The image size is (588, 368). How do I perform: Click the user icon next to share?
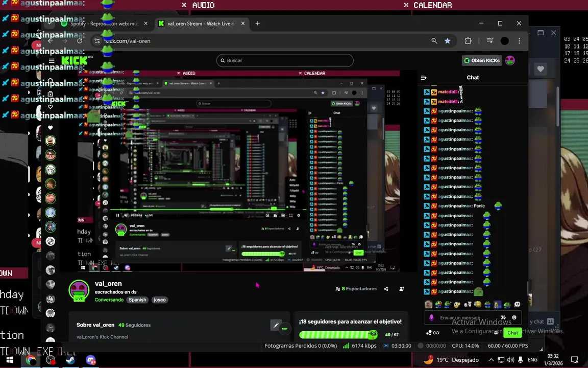point(402,289)
